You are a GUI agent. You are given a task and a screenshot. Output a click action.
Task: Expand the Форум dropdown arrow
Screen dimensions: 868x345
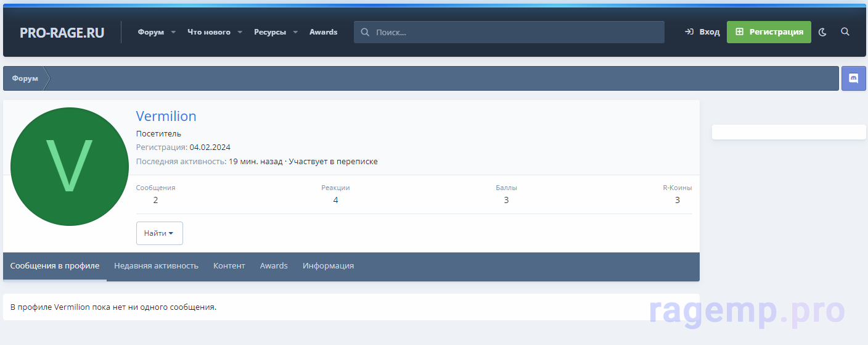pyautogui.click(x=173, y=32)
